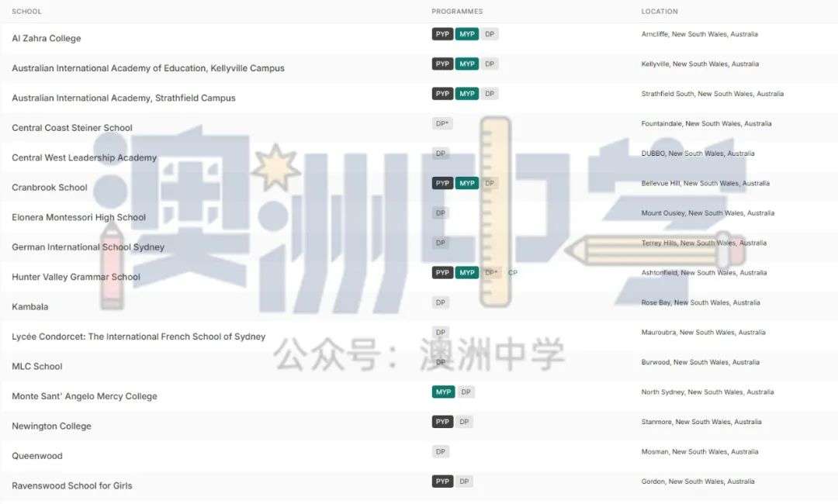This screenshot has height=504, width=838.
Task: Click the Rose Bay location for Kambala
Action: [x=700, y=302]
